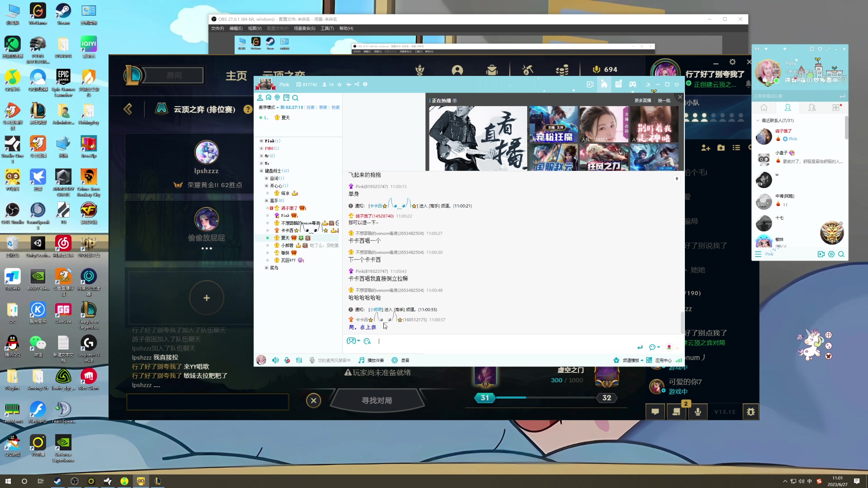Favorite the channel with star icon
The image size is (868, 488).
(340, 84)
